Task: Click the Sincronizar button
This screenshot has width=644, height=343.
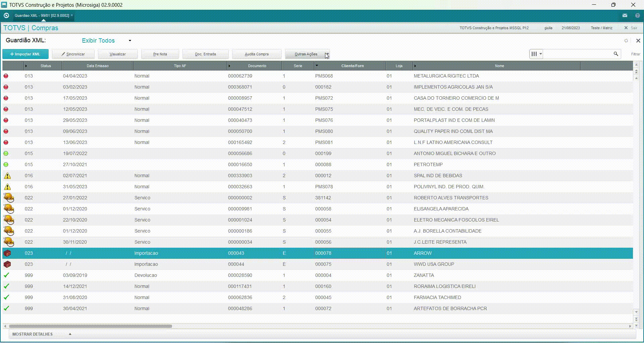Action: (73, 54)
